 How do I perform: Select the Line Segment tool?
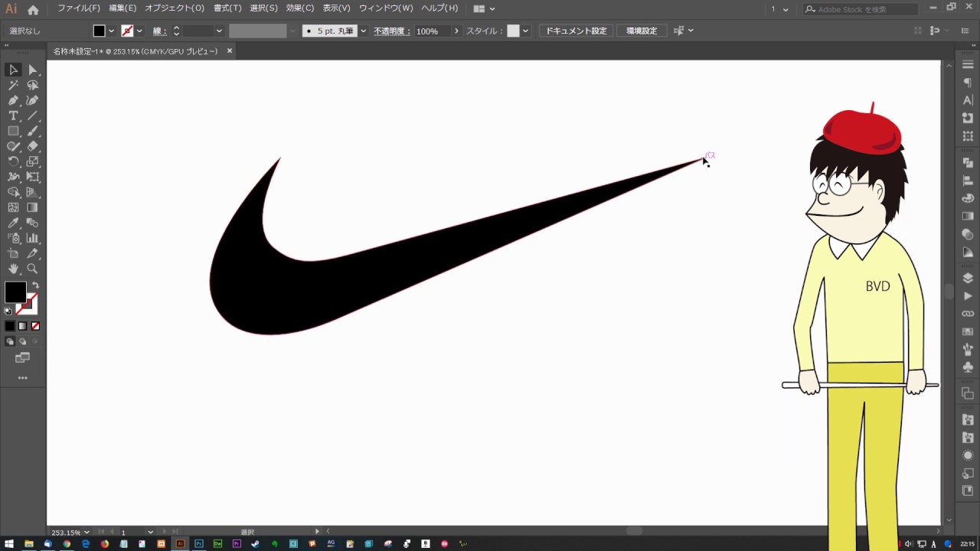point(32,116)
